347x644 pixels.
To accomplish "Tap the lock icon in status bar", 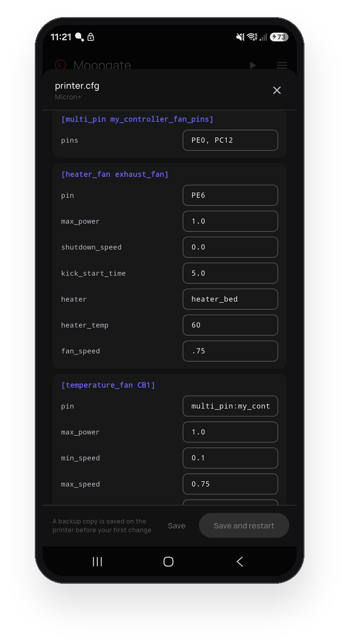I will point(91,37).
